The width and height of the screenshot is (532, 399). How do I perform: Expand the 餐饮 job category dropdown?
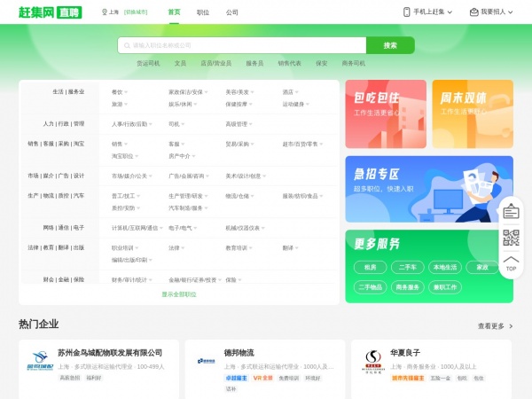[119, 91]
